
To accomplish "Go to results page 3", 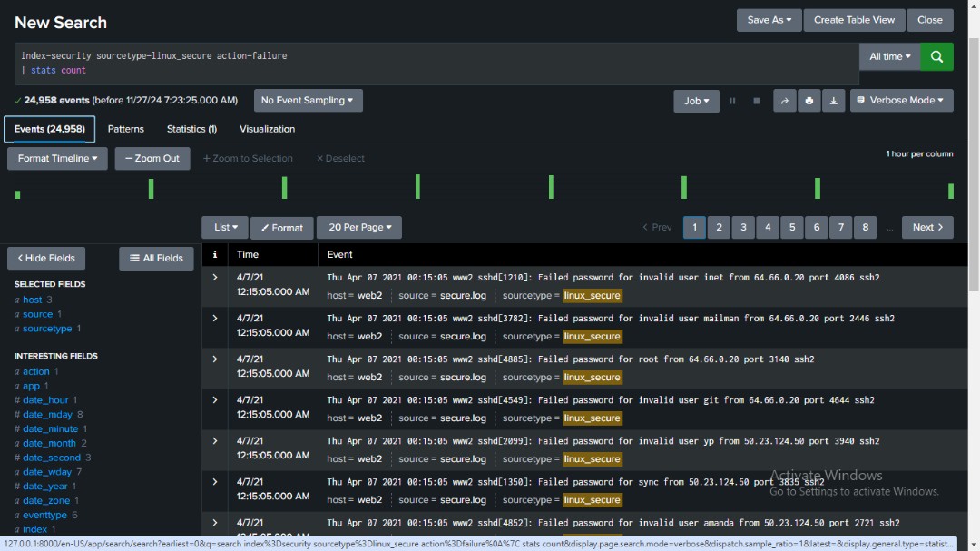I will tap(743, 227).
